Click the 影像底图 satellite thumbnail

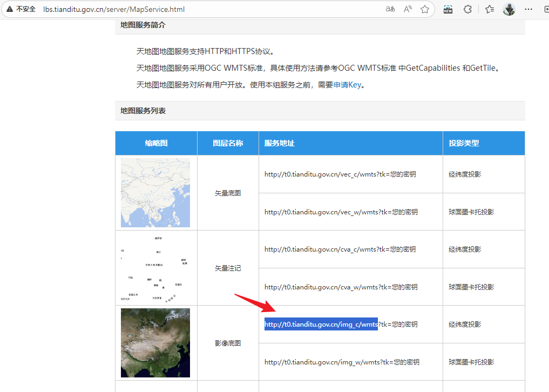click(155, 343)
